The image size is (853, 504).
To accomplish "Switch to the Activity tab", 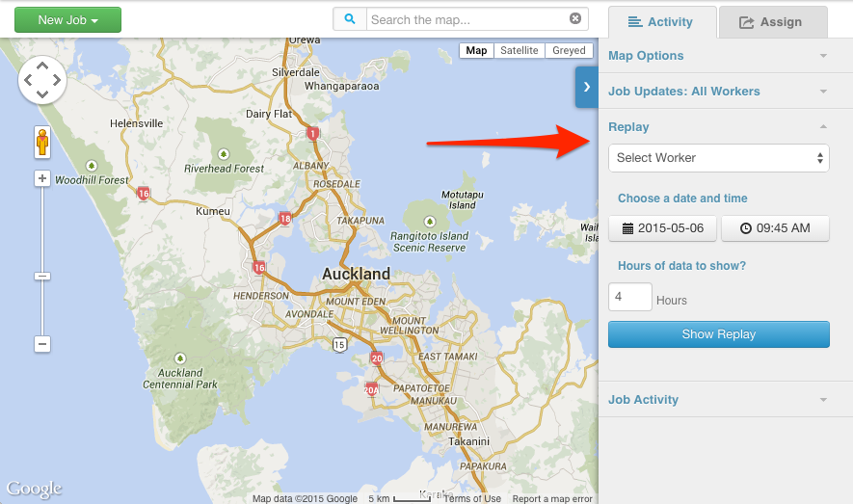I will 662,22.
